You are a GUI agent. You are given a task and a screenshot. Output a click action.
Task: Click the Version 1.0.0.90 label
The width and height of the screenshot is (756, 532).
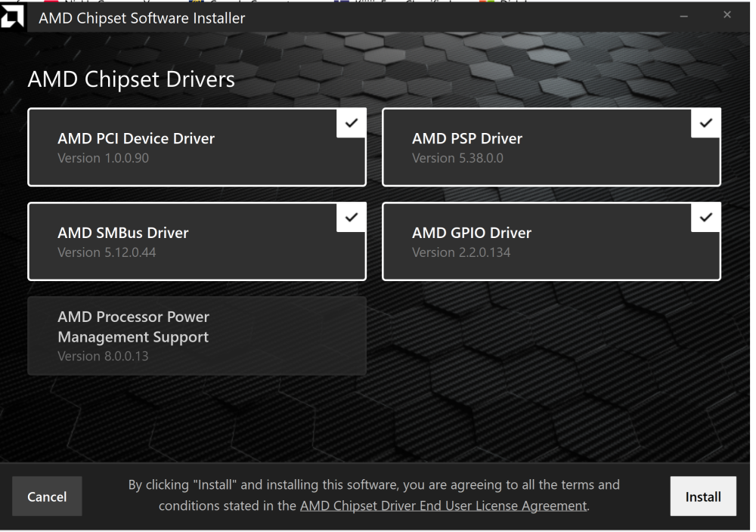point(103,159)
